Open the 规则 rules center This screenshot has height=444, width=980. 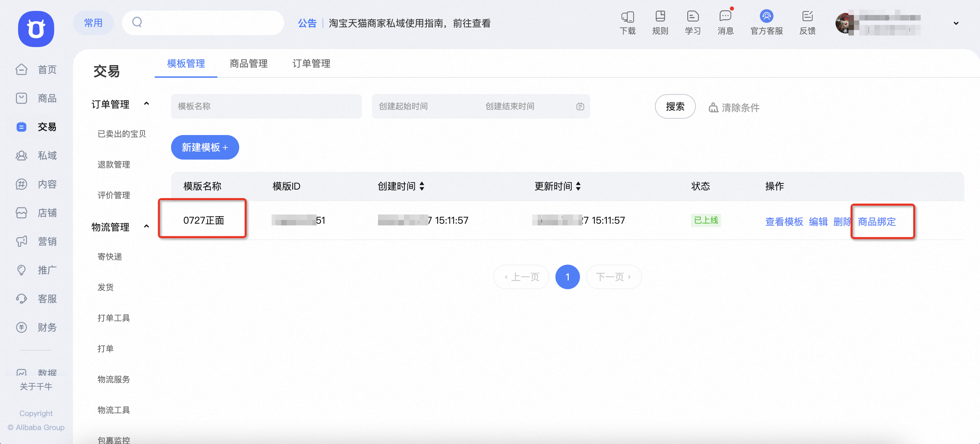[660, 23]
